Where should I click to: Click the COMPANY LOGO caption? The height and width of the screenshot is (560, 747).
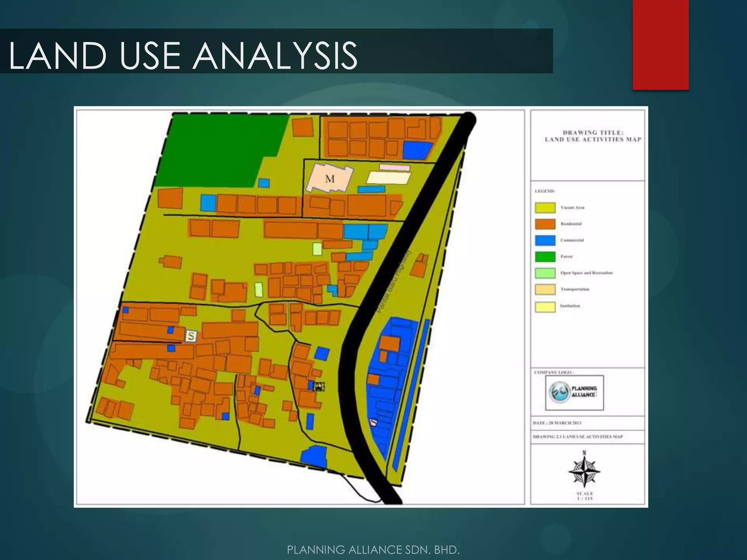[x=554, y=373]
